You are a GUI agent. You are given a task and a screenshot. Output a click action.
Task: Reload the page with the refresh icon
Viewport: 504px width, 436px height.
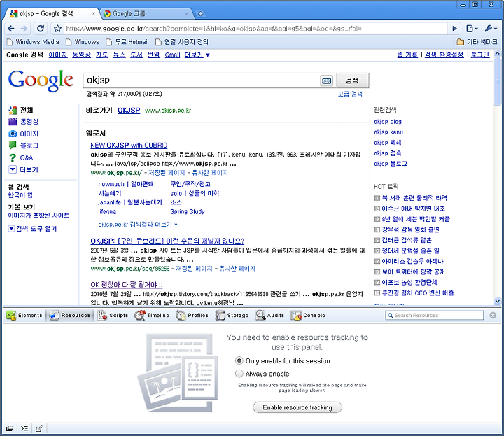(41, 29)
